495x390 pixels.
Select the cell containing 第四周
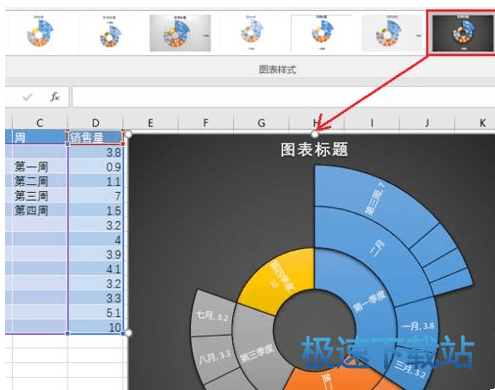click(x=40, y=210)
